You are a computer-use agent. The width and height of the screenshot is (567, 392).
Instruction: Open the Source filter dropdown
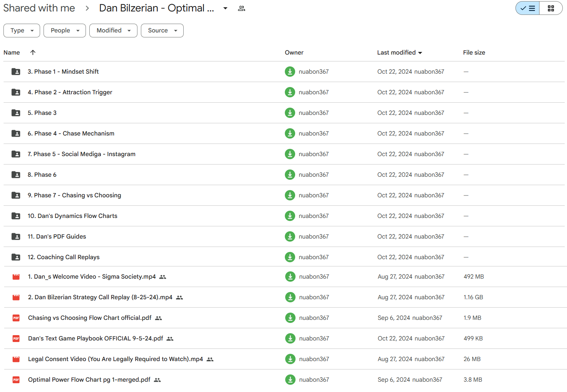tap(162, 31)
